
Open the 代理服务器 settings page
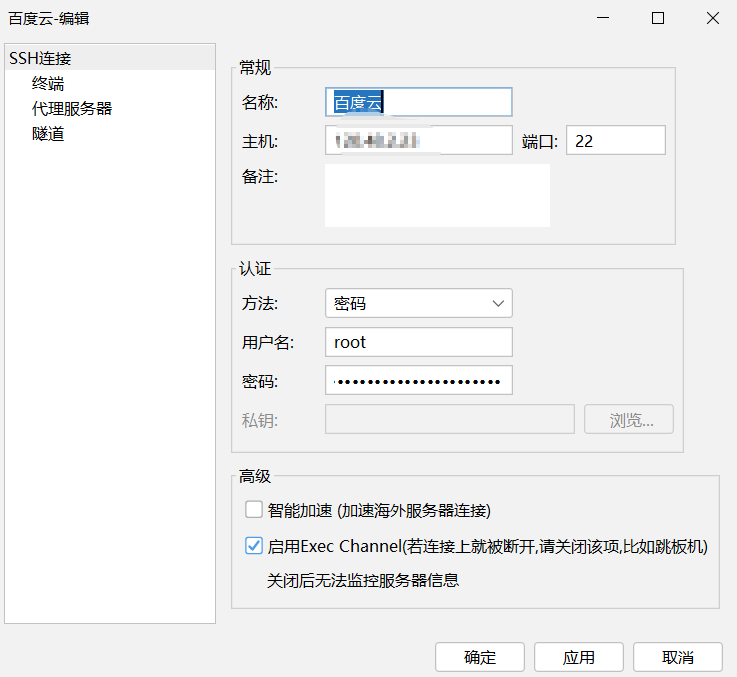(72, 109)
